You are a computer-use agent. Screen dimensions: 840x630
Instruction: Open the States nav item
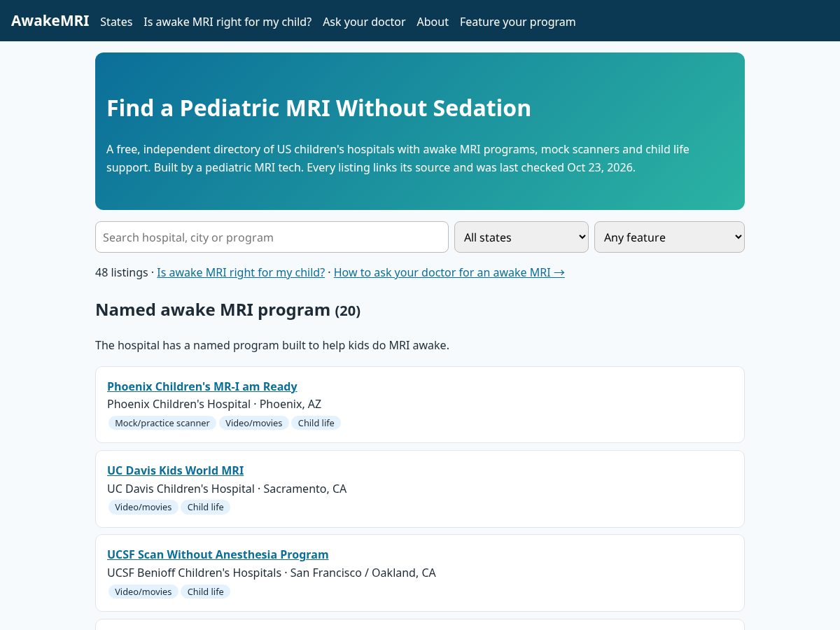(116, 22)
